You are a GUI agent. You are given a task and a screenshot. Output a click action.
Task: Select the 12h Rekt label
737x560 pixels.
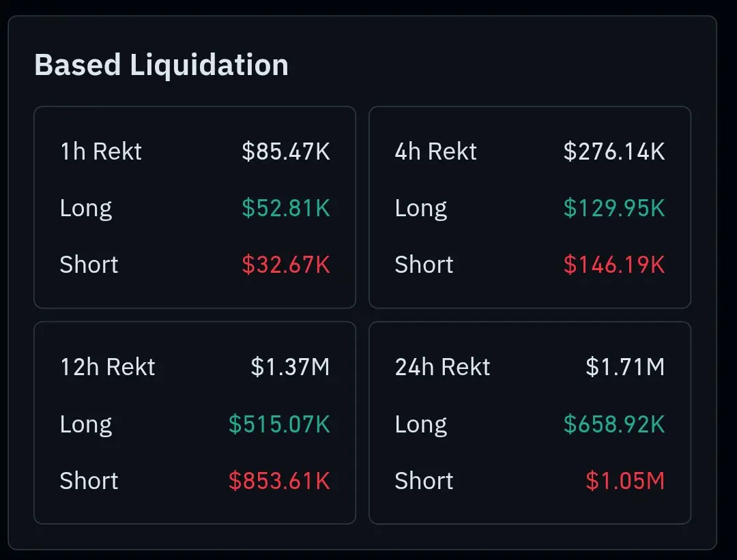point(108,367)
